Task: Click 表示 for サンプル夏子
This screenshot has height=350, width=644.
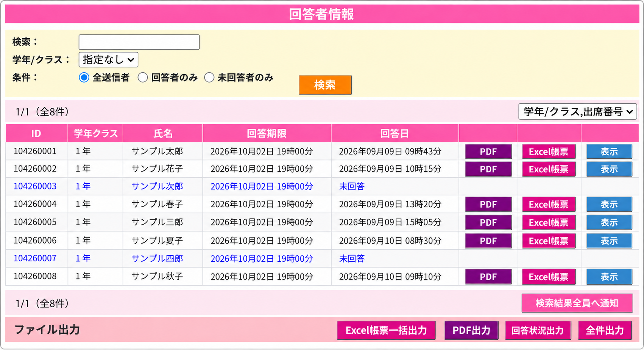Action: (609, 241)
